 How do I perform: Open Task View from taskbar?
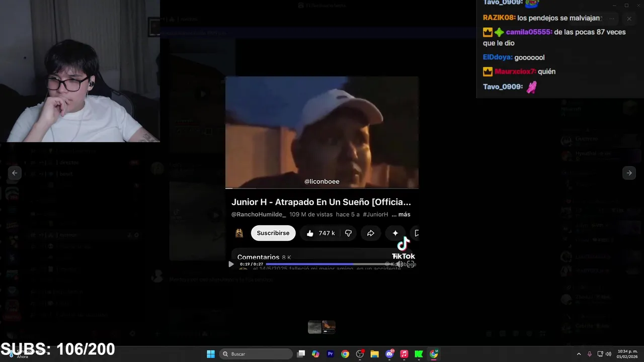click(x=301, y=354)
